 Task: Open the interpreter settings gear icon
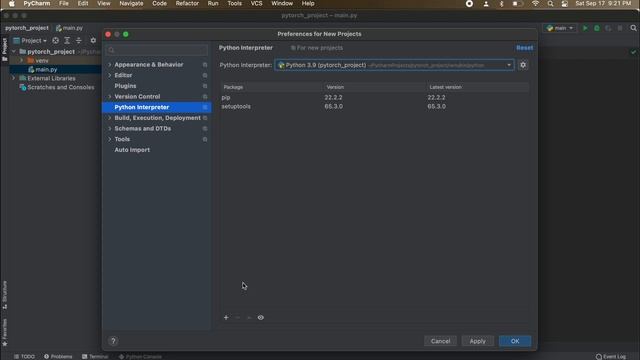click(523, 65)
